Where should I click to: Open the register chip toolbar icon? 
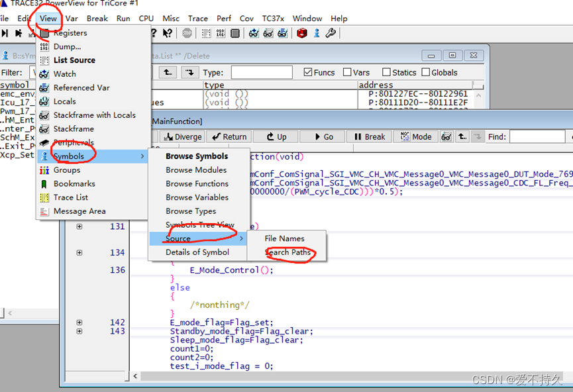(235, 33)
